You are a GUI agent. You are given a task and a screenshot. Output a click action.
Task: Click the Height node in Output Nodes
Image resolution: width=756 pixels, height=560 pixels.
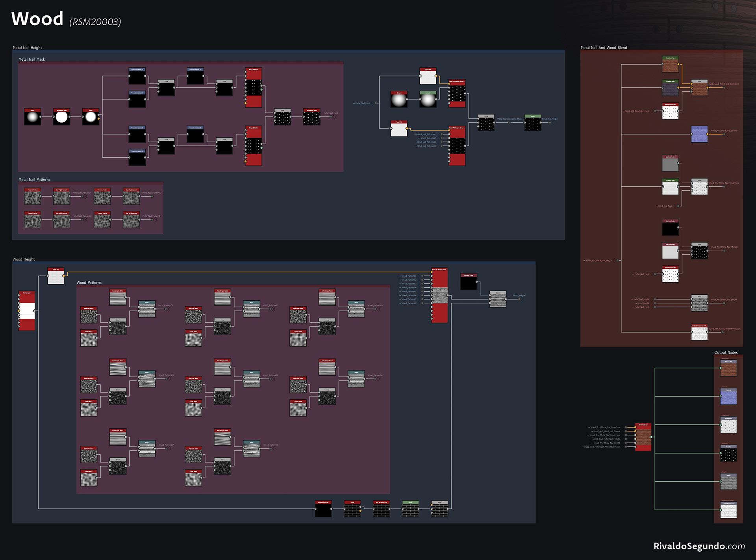[x=728, y=482]
